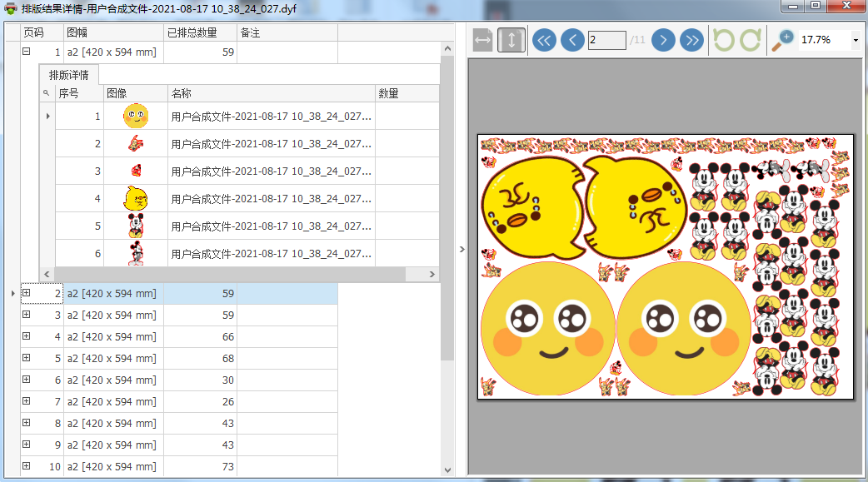The width and height of the screenshot is (868, 482).
Task: Expand the page 4 row
Action: click(26, 336)
